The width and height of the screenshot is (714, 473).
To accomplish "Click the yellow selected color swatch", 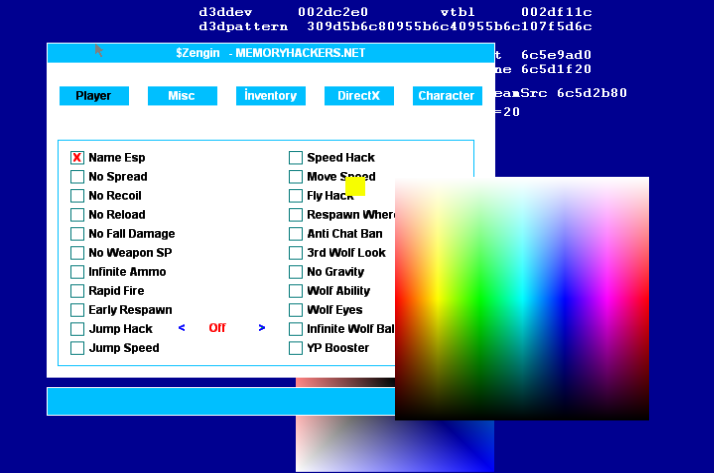I will tap(355, 186).
